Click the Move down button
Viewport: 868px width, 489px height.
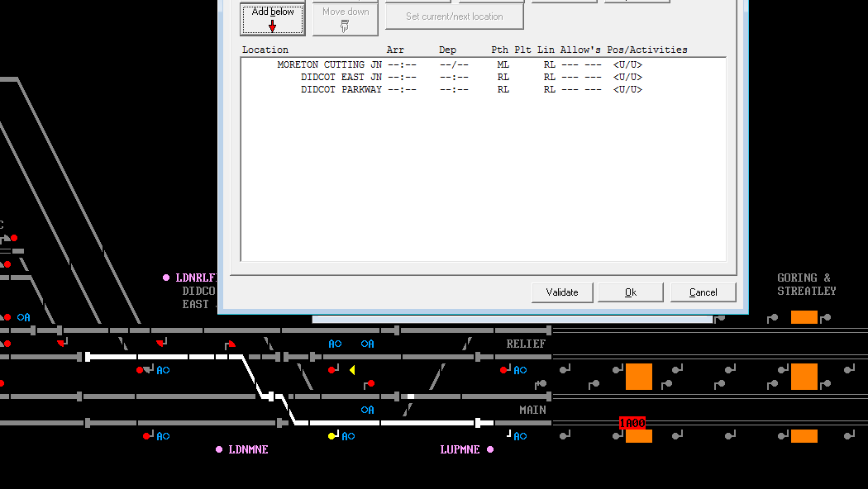click(x=346, y=19)
